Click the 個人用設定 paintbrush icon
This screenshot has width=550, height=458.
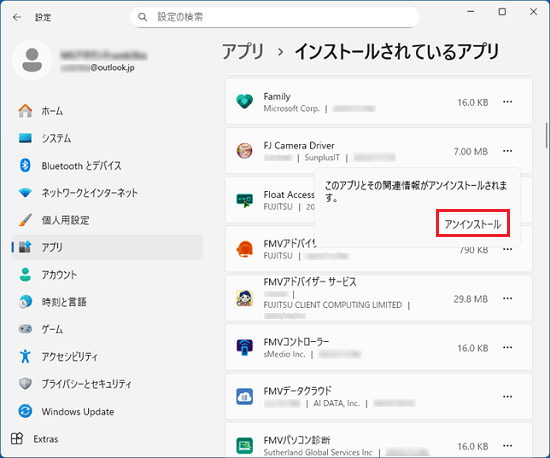[25, 220]
